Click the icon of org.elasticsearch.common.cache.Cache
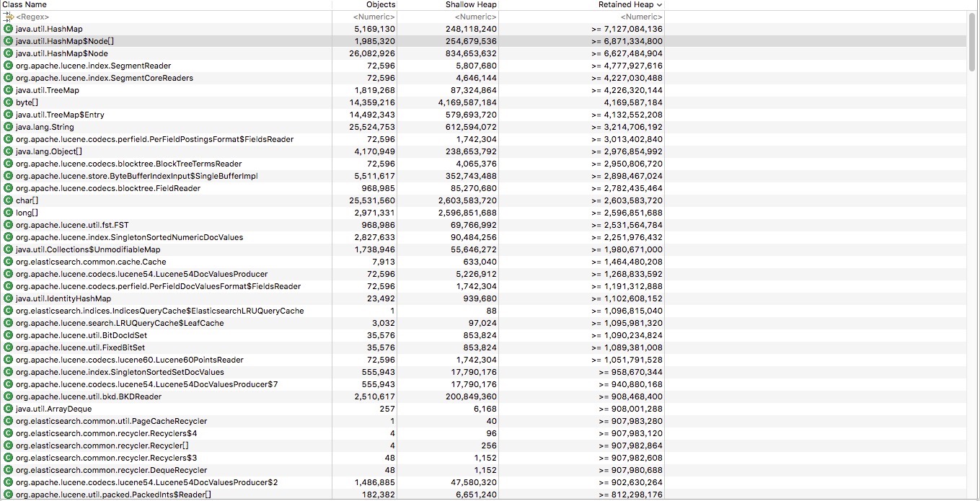Screen dimensions: 980x501 pos(9,262)
